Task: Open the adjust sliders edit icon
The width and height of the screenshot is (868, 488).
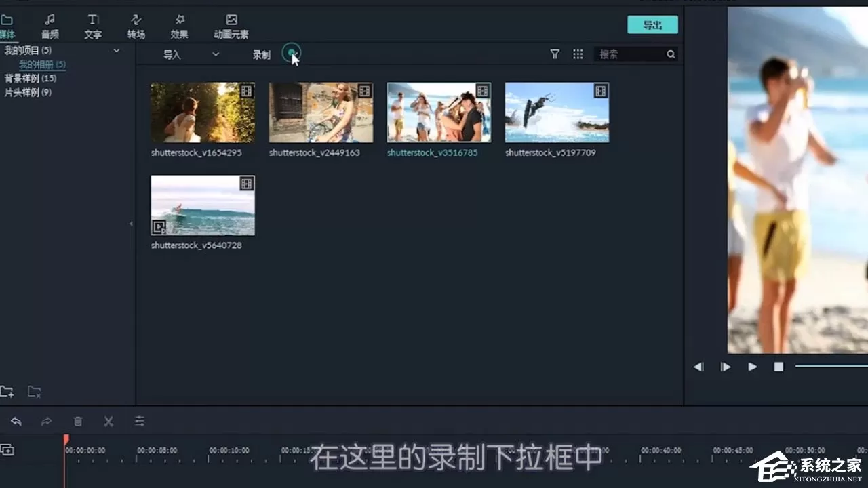Action: pyautogui.click(x=140, y=422)
